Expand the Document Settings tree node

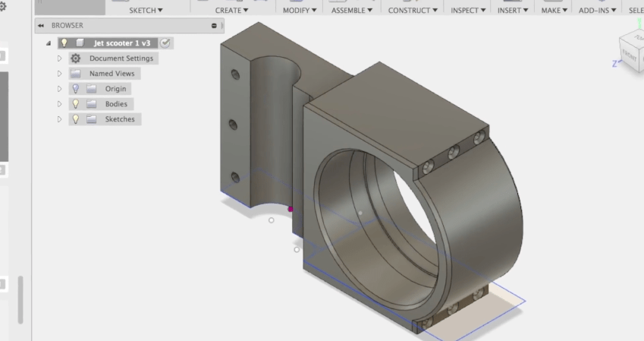coord(60,58)
